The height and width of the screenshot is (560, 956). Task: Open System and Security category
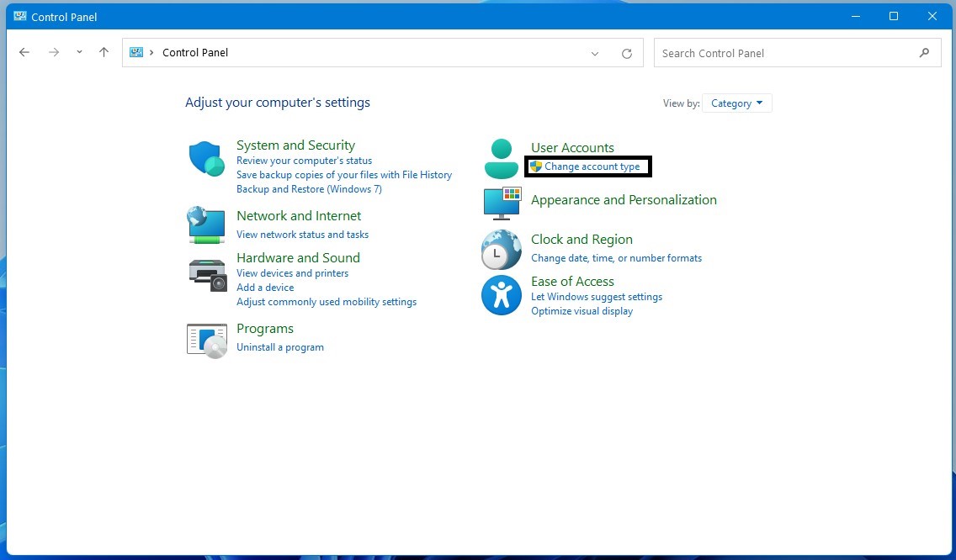coord(295,145)
